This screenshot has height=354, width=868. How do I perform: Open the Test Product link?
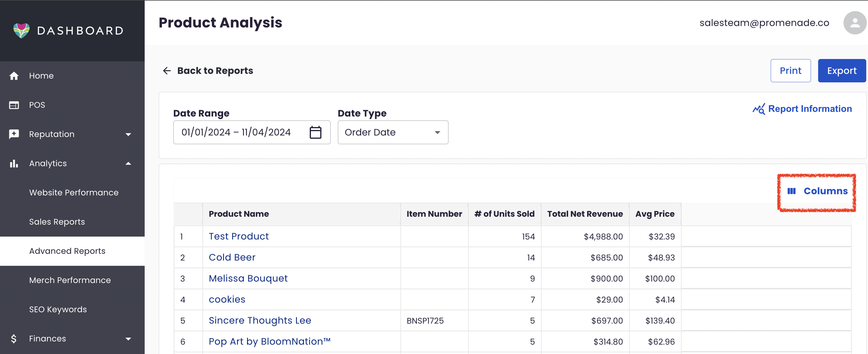click(x=239, y=236)
